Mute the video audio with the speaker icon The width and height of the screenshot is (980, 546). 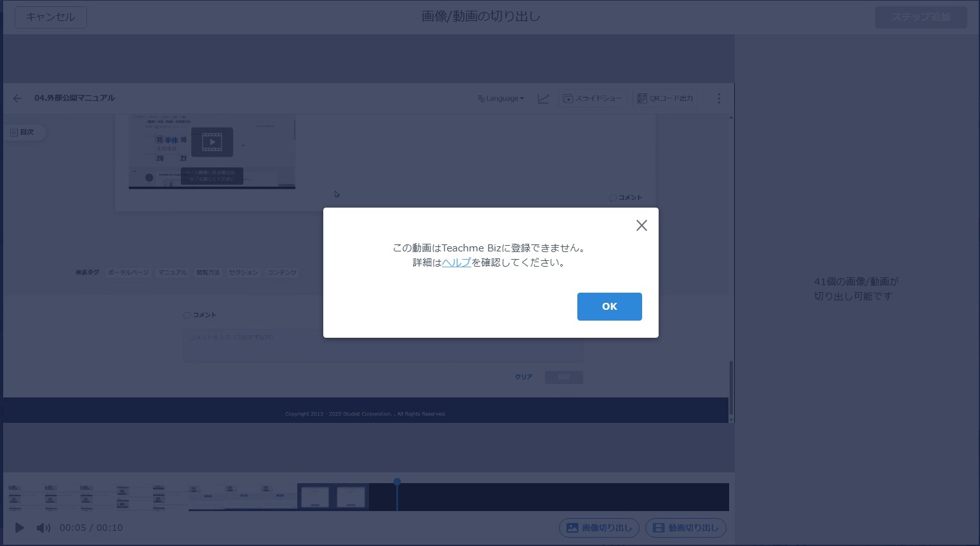pos(43,528)
